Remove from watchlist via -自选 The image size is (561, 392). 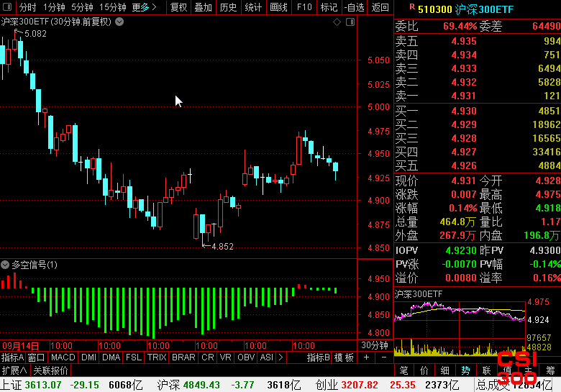[355, 7]
